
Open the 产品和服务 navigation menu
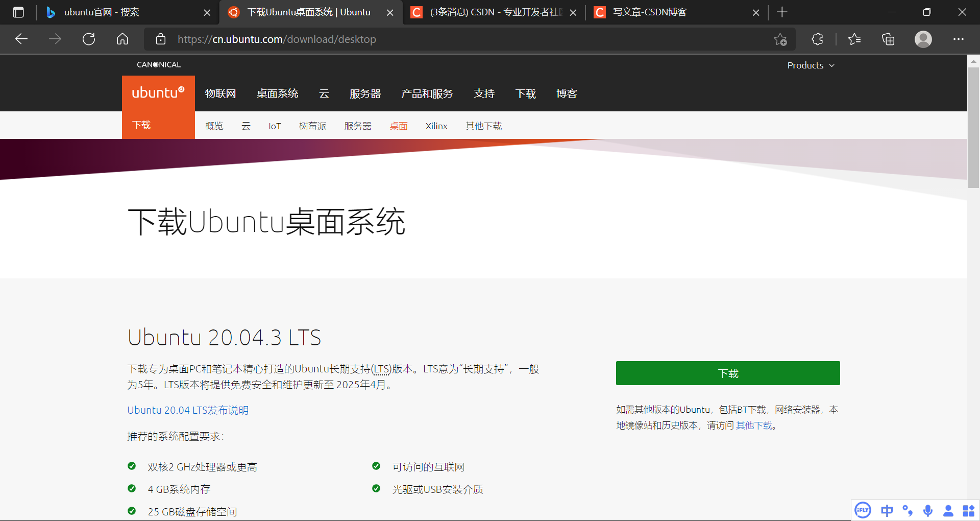pos(427,93)
